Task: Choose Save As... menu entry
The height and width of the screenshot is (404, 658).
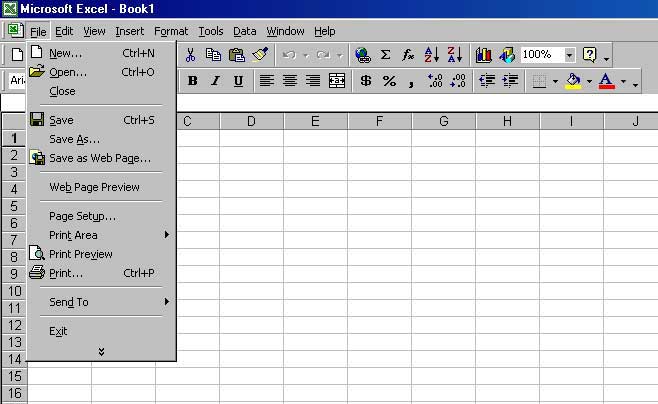Action: tap(101, 139)
